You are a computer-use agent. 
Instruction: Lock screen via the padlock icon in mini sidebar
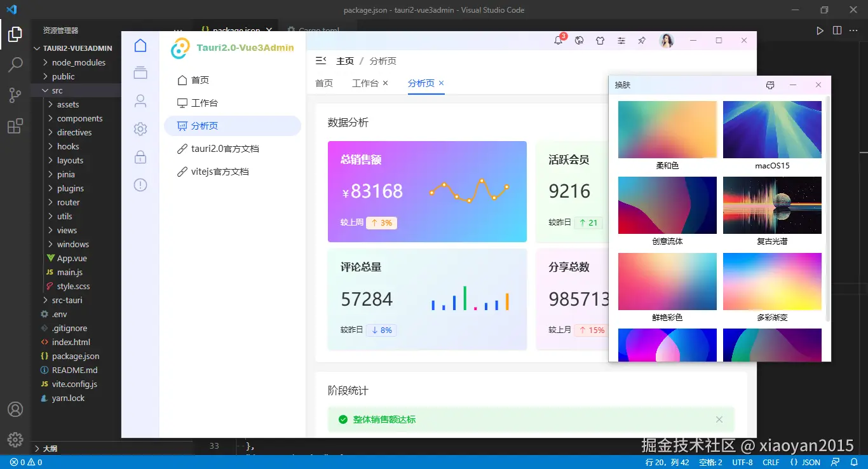[x=140, y=157]
